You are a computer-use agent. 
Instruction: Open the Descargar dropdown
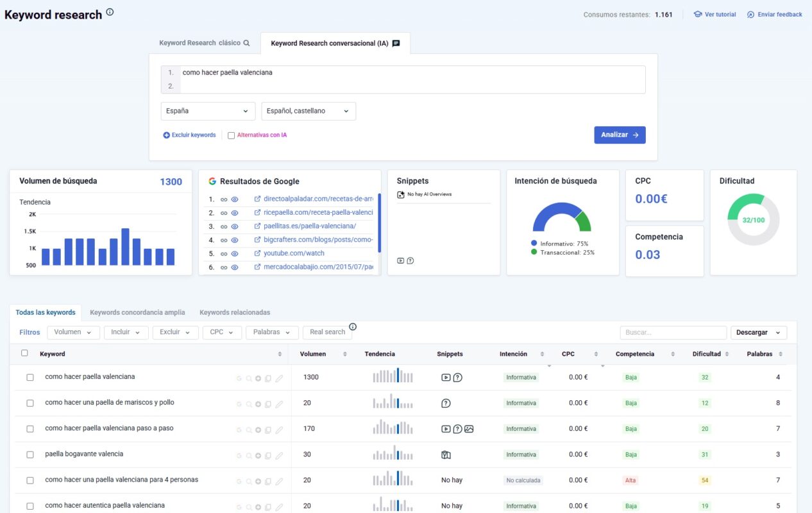pos(759,332)
